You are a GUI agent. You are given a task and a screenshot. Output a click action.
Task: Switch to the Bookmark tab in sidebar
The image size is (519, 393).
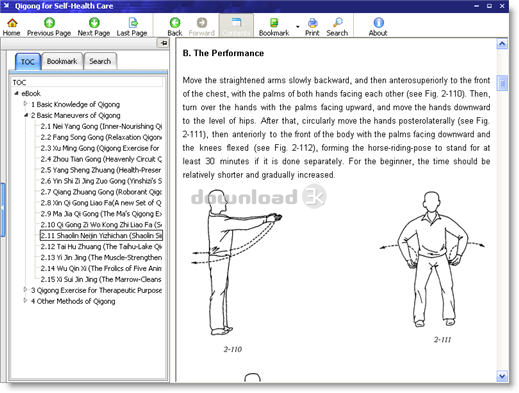[62, 61]
